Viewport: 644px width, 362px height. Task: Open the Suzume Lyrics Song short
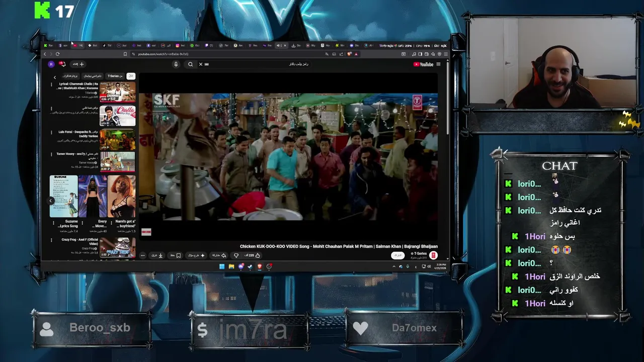(x=64, y=196)
